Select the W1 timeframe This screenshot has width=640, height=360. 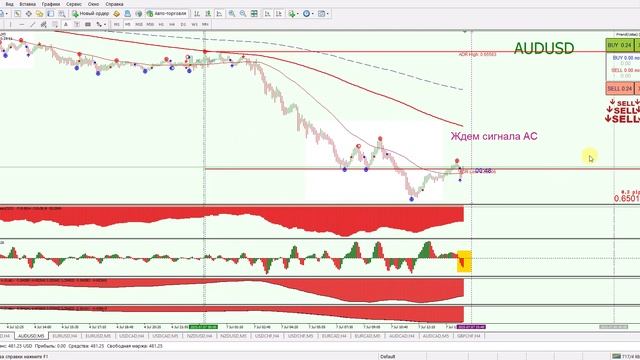(194, 24)
